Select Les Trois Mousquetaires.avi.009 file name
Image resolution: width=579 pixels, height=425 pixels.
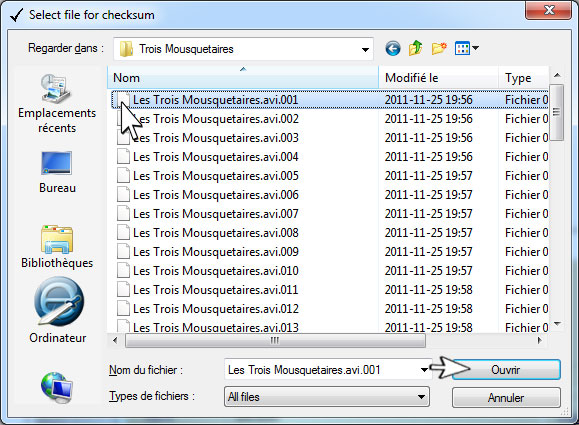click(215, 252)
